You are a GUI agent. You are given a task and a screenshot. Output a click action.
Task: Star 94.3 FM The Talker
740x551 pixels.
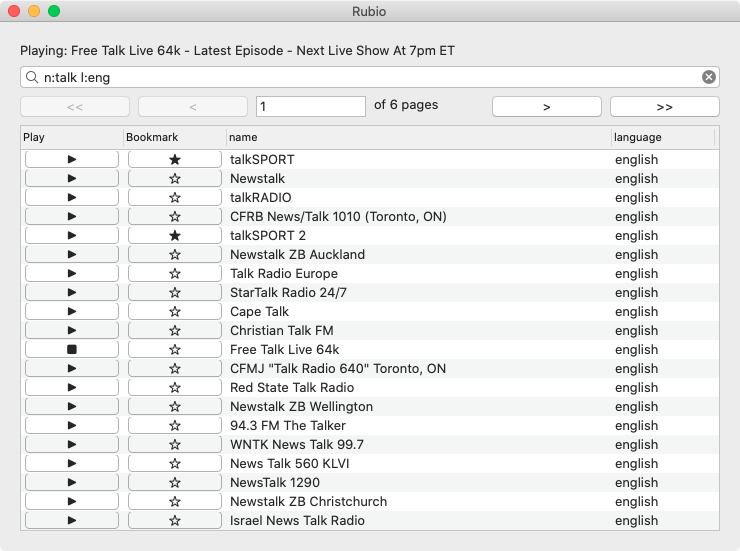(175, 425)
